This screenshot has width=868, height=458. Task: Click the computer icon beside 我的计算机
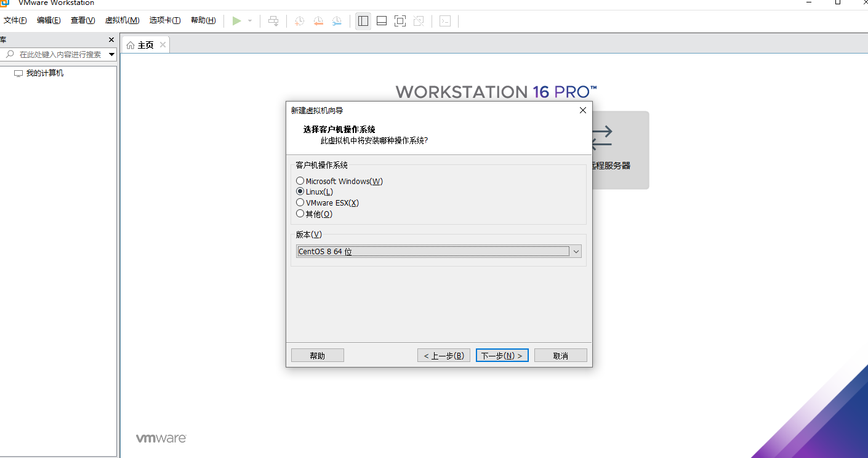point(18,73)
